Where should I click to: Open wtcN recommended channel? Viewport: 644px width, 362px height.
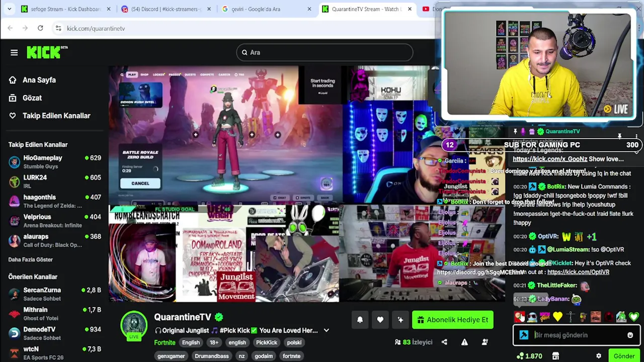(54, 353)
